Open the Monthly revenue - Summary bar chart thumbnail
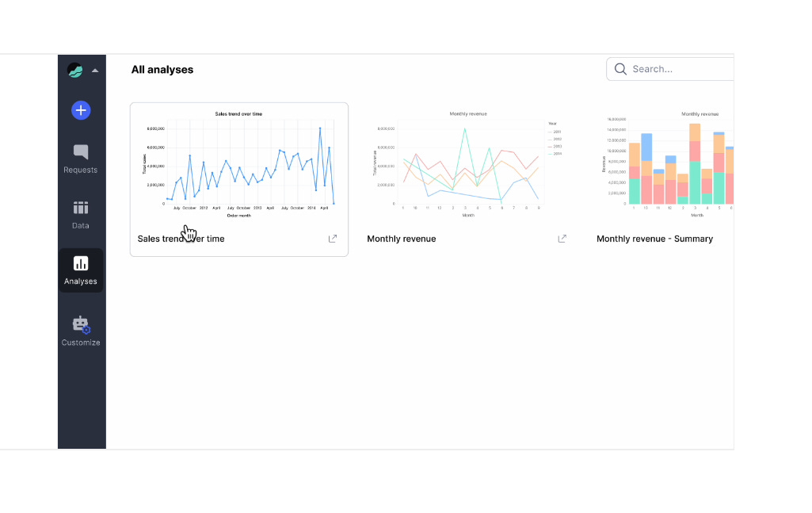The image size is (812, 513). (666, 165)
